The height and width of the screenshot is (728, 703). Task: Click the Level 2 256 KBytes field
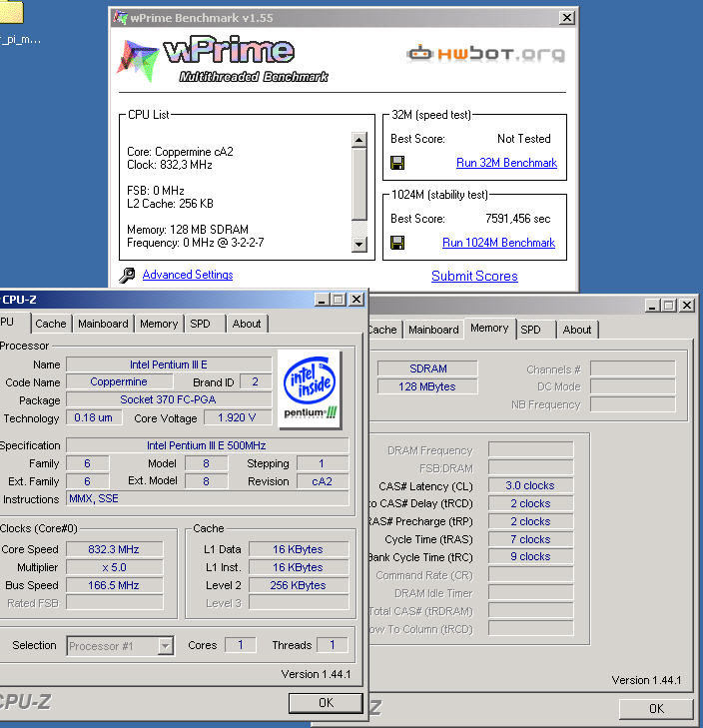coord(299,585)
